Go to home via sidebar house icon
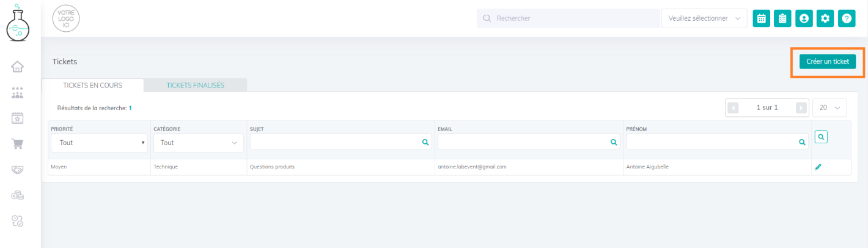The height and width of the screenshot is (248, 868). click(18, 67)
